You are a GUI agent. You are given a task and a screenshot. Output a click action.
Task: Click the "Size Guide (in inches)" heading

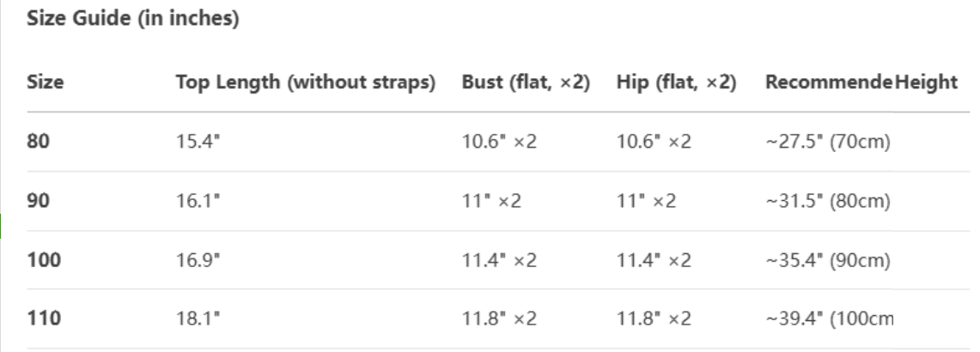click(x=132, y=18)
